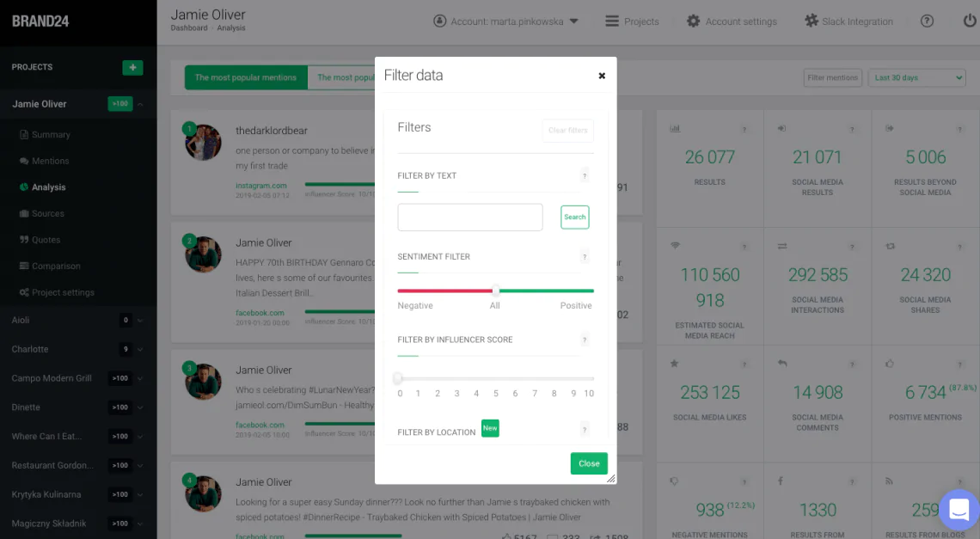Click the dialog resize grip corner

click(610, 478)
